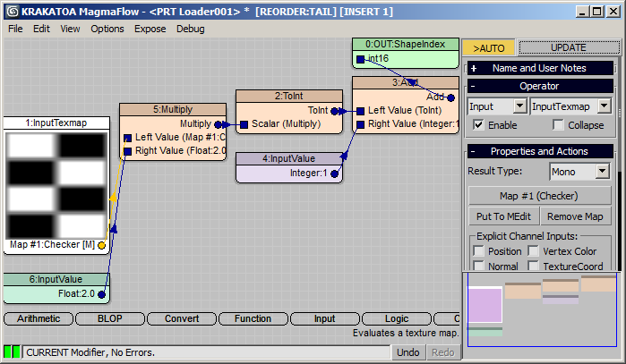Open the Edit menu
This screenshot has height=364, width=626.
(41, 29)
